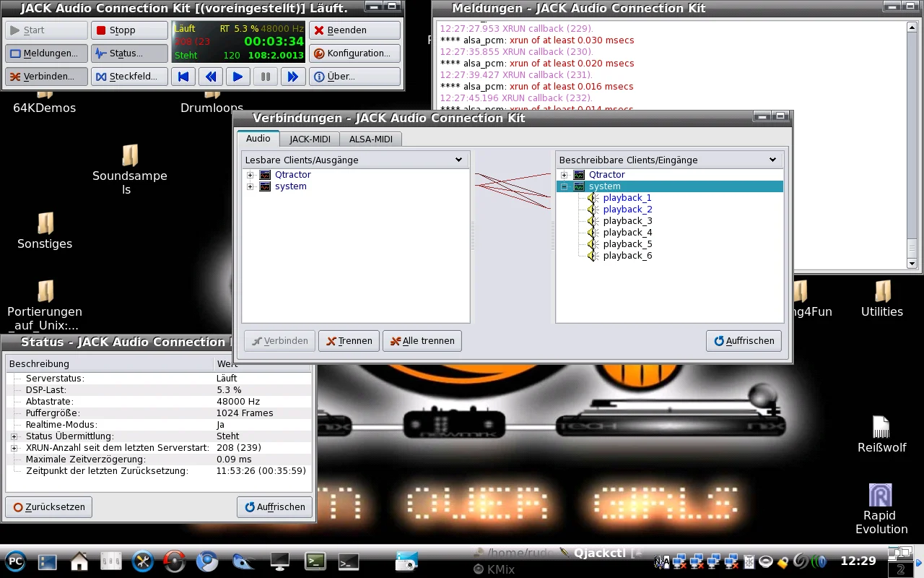Click Zurücksetzen in the Status window
The image size is (924, 578).
pos(49,507)
